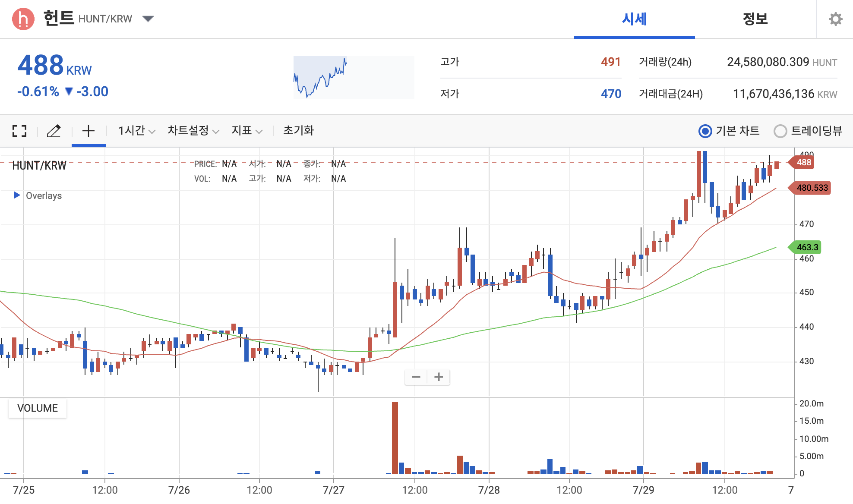Activate the crosshair plus tool
The height and width of the screenshot is (504, 853).
88,131
